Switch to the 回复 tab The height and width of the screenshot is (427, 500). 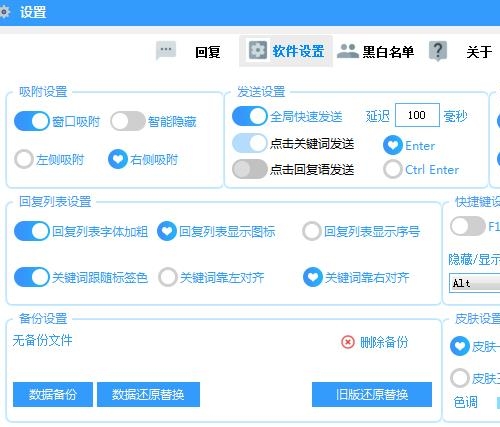coord(207,52)
